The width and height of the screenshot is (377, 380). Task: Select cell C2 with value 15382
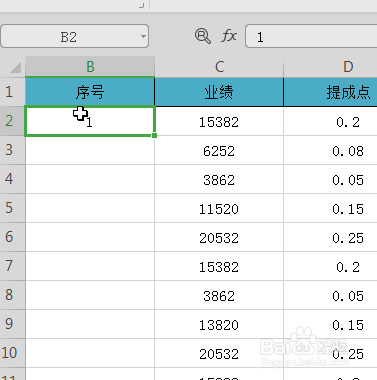(x=219, y=121)
